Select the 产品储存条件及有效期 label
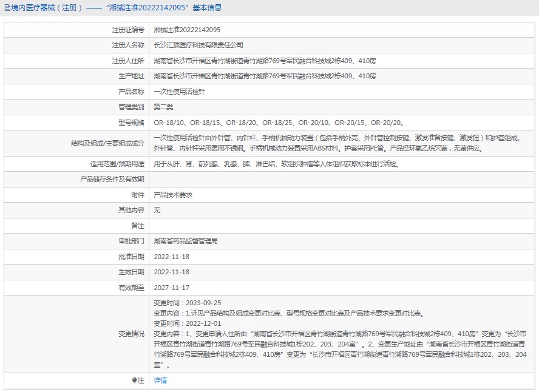This screenshot has height=392, width=539. pos(112,179)
